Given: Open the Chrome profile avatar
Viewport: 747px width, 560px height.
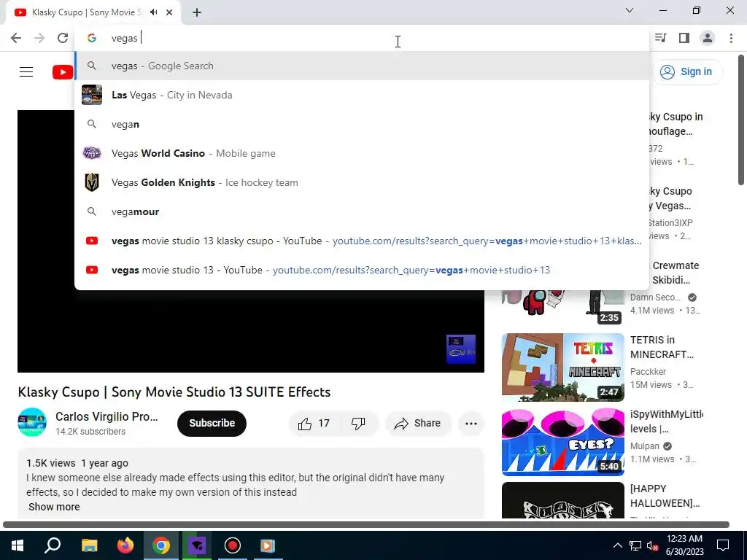Looking at the screenshot, I should pos(708,38).
